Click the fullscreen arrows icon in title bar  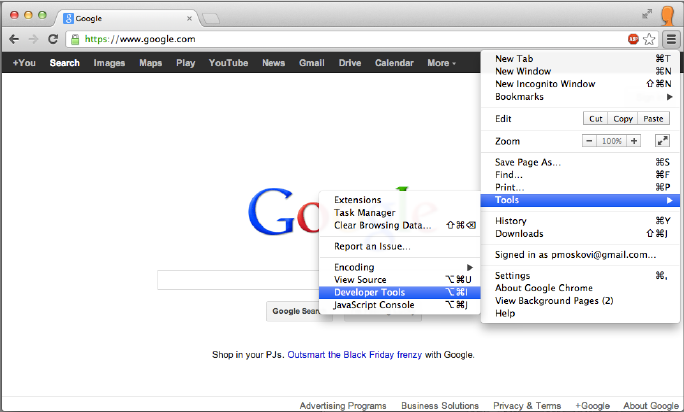tap(647, 14)
